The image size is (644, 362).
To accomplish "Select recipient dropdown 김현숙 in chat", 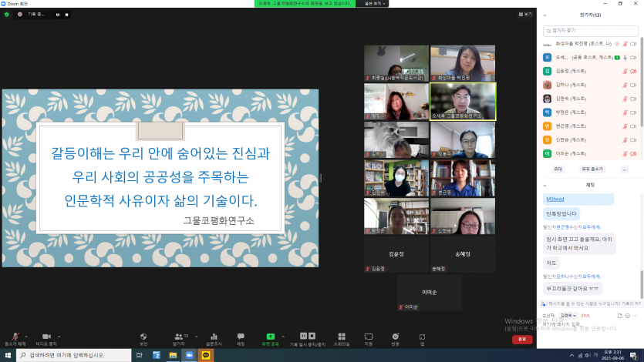I will tap(568, 316).
